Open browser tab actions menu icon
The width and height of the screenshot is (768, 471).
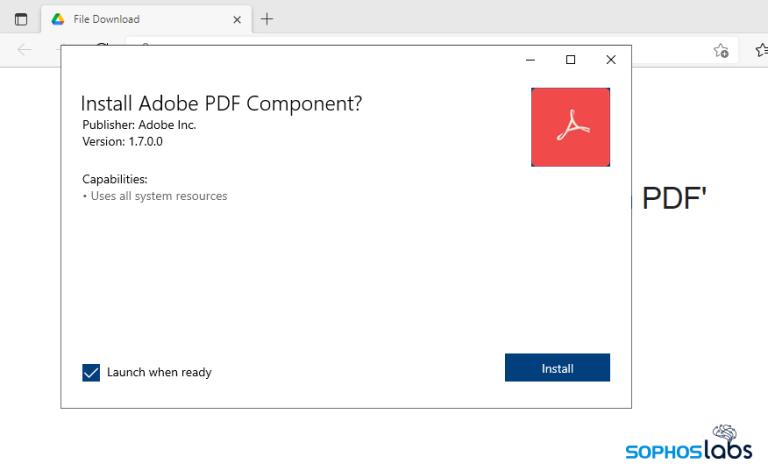pos(21,20)
